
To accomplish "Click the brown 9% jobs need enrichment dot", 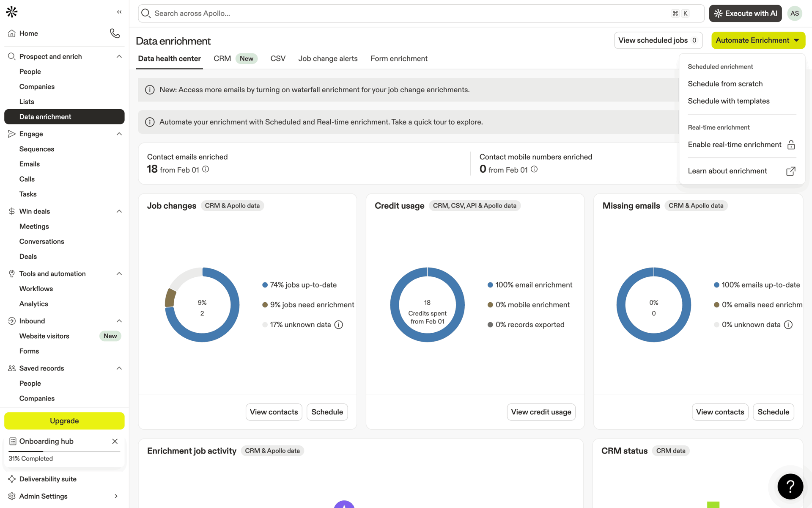I will click(265, 305).
